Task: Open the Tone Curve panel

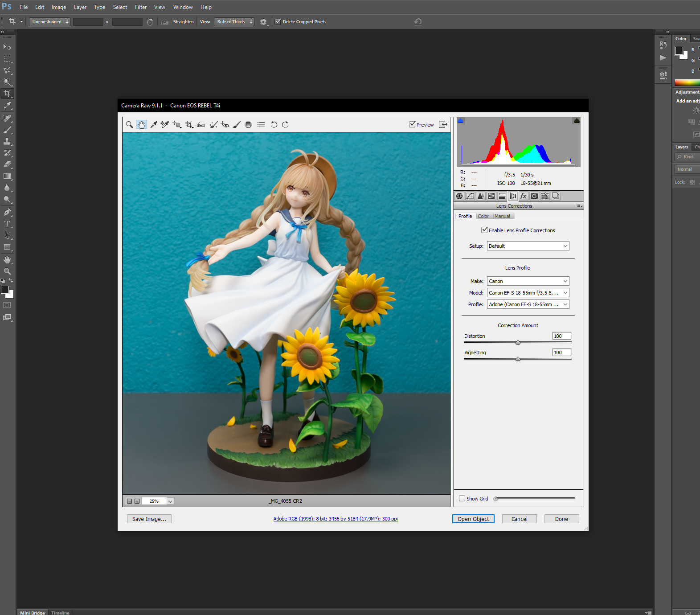Action: coord(470,196)
